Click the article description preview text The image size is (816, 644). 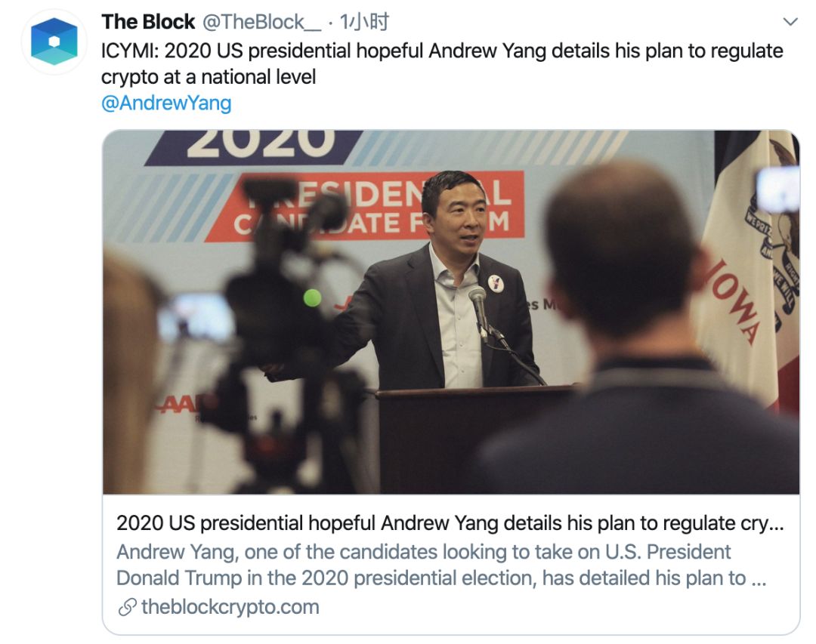pos(441,565)
